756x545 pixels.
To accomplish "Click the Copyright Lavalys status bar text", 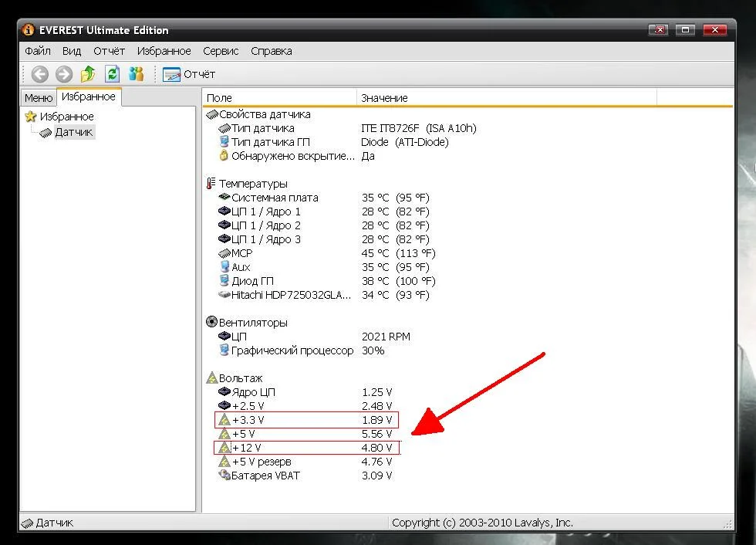I will point(482,523).
